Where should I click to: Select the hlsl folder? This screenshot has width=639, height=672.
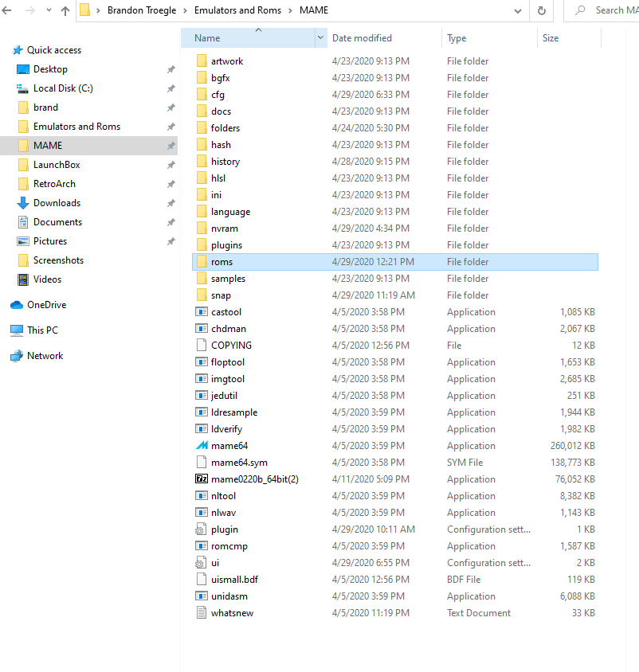click(218, 178)
